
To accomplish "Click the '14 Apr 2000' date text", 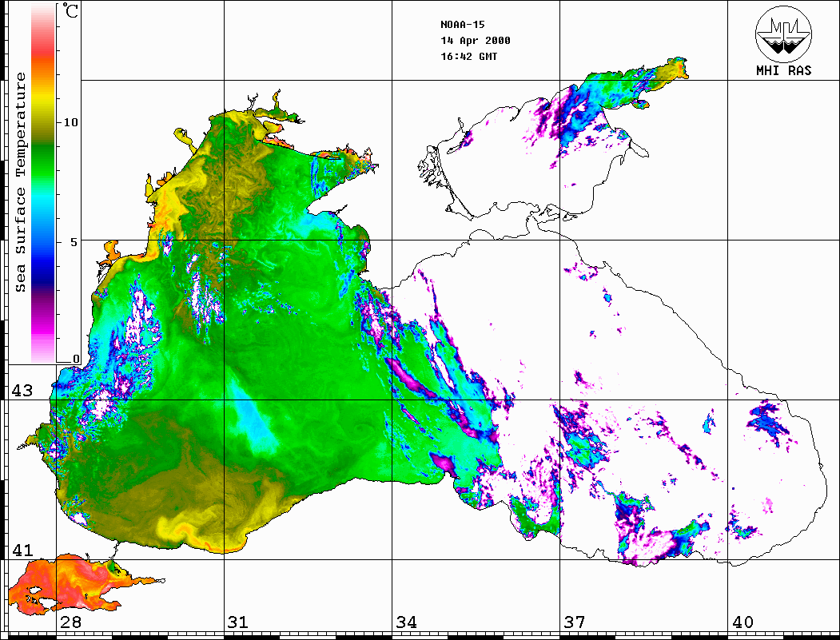I will click(476, 41).
